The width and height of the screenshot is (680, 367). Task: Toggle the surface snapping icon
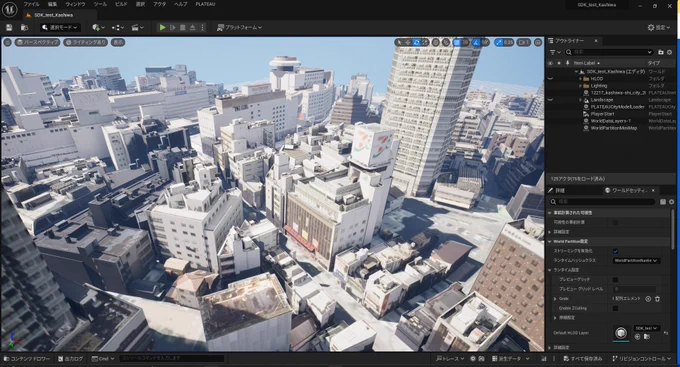(x=446, y=42)
